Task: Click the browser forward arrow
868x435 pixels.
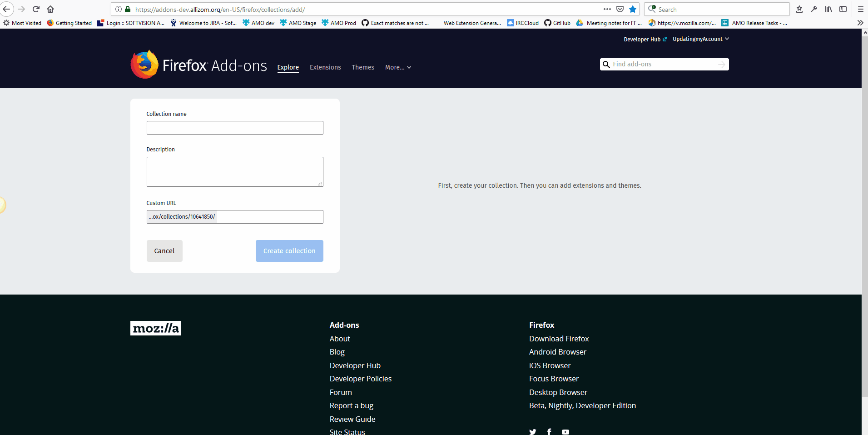Action: [x=21, y=9]
